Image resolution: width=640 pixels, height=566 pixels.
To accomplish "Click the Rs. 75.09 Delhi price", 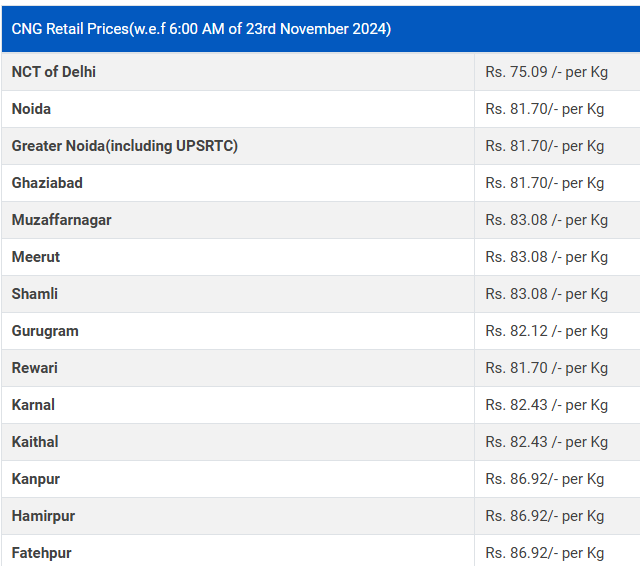I will click(x=546, y=72).
